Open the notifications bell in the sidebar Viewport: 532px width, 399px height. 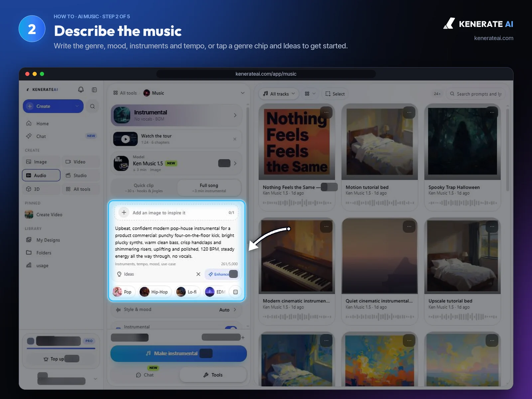tap(81, 89)
